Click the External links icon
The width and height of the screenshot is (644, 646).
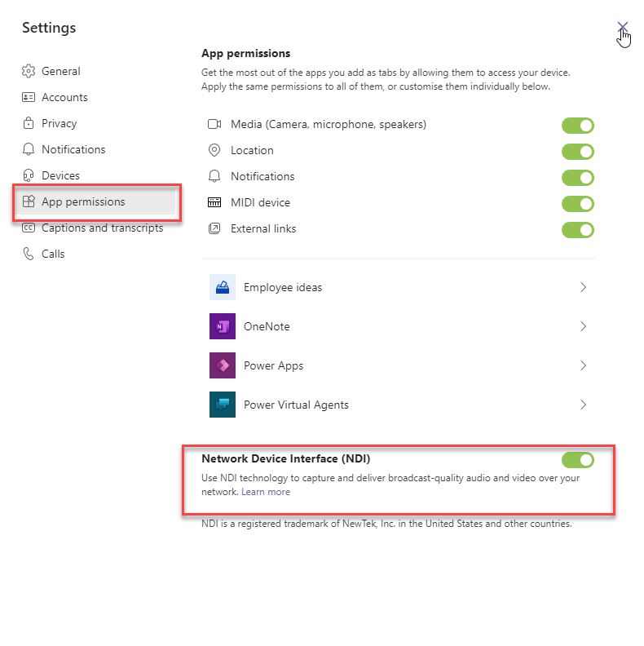tap(214, 228)
